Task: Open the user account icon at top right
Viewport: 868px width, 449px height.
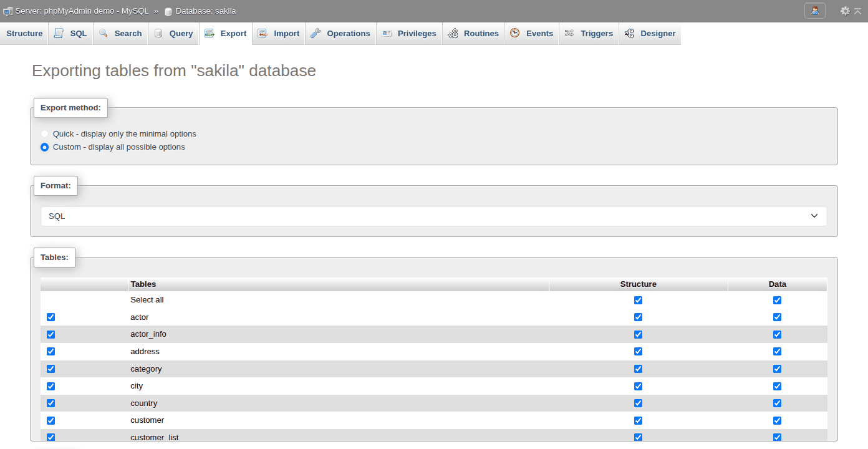Action: tap(815, 11)
